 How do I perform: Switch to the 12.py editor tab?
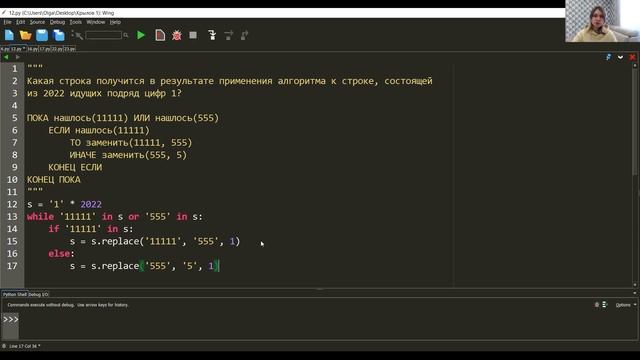point(18,49)
